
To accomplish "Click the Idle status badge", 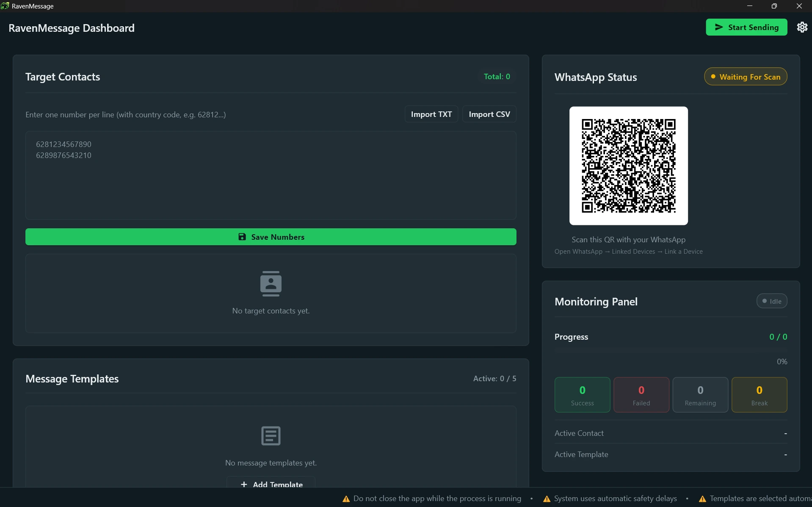I will pos(771,301).
